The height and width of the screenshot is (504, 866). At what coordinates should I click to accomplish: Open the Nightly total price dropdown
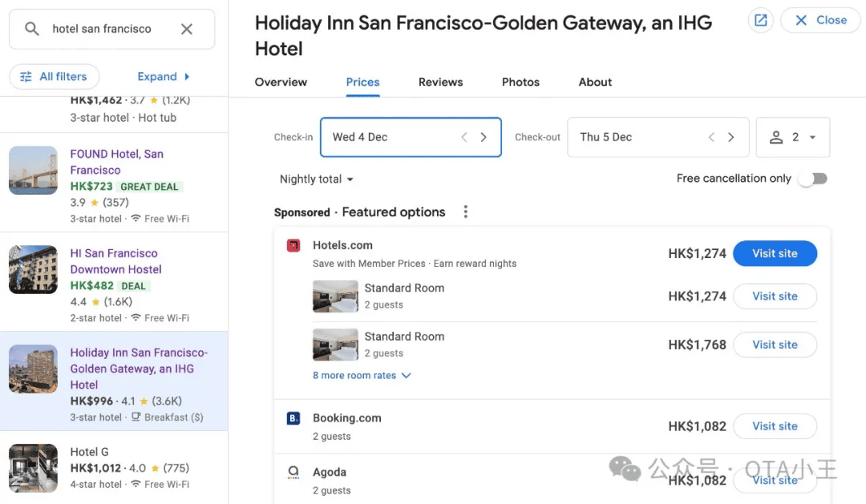pyautogui.click(x=317, y=179)
